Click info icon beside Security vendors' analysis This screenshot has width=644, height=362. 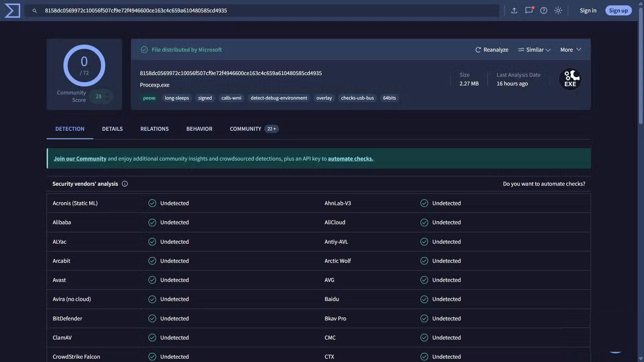(125, 184)
